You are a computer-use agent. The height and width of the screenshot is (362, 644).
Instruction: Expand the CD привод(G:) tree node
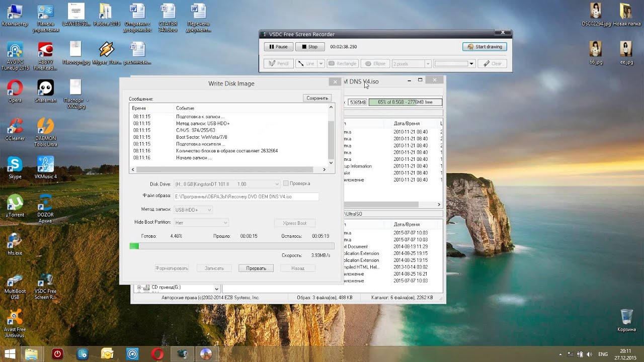pyautogui.click(x=139, y=288)
